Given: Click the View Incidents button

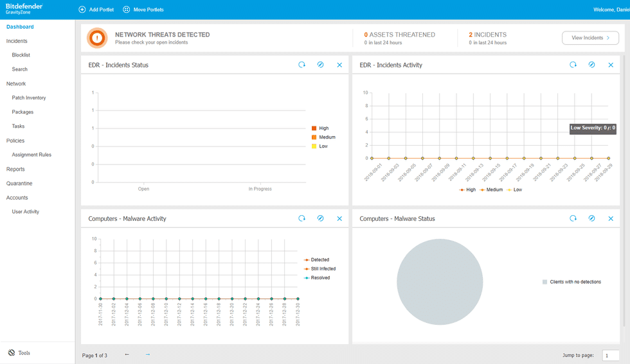Looking at the screenshot, I should [590, 38].
